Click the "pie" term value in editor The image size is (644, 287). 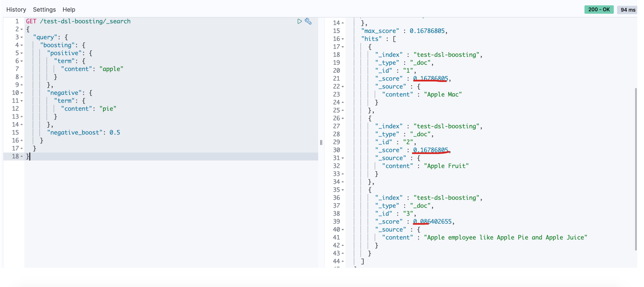[108, 109]
